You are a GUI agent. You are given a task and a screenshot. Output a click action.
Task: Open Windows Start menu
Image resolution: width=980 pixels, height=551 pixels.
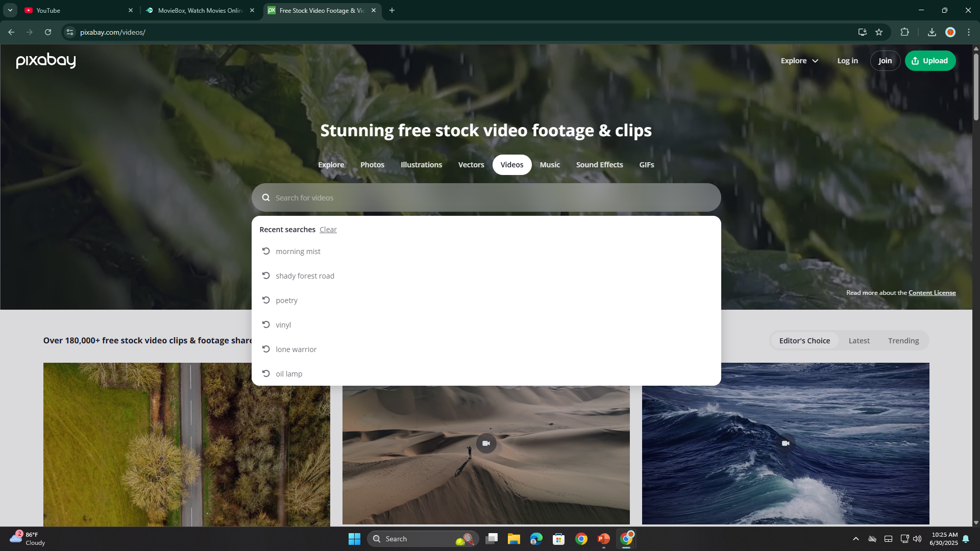pos(354,539)
